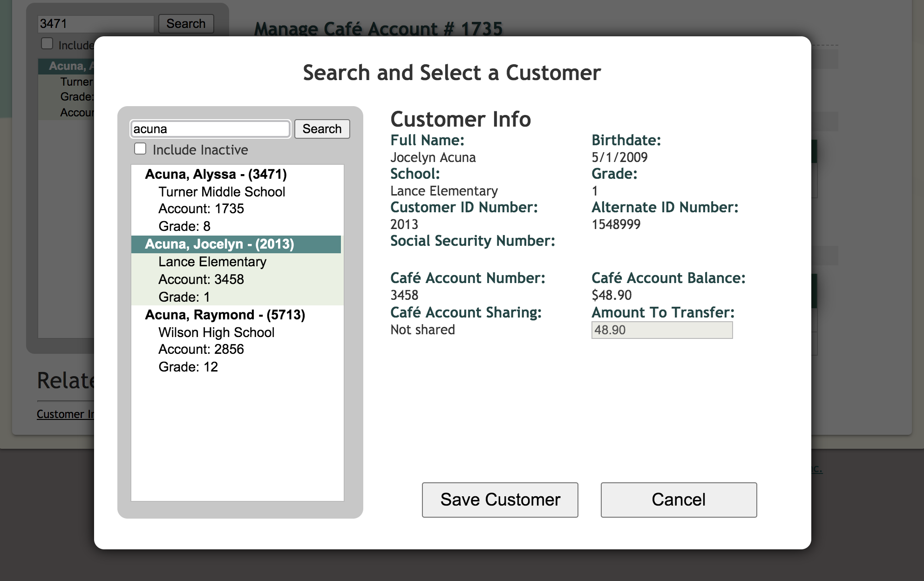Click the Save Customer button
Screen dimensions: 924x581
500,500
